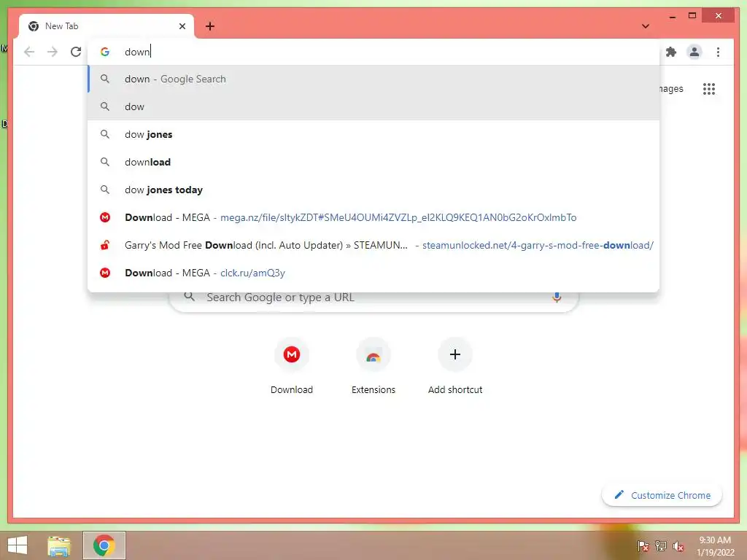Open the clock showing 9:30 AM
The height and width of the screenshot is (560, 747).
pos(715,546)
